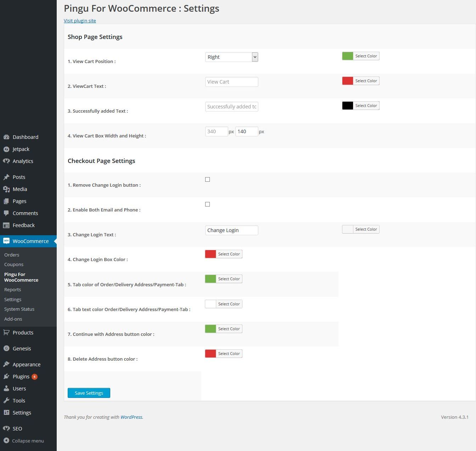Click Select Color for ViewCart Text

pos(366,81)
